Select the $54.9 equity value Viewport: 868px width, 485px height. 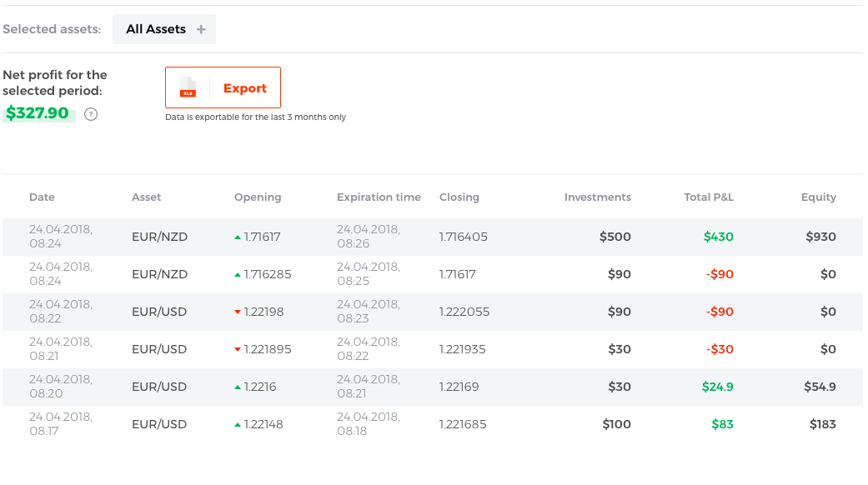(x=820, y=387)
